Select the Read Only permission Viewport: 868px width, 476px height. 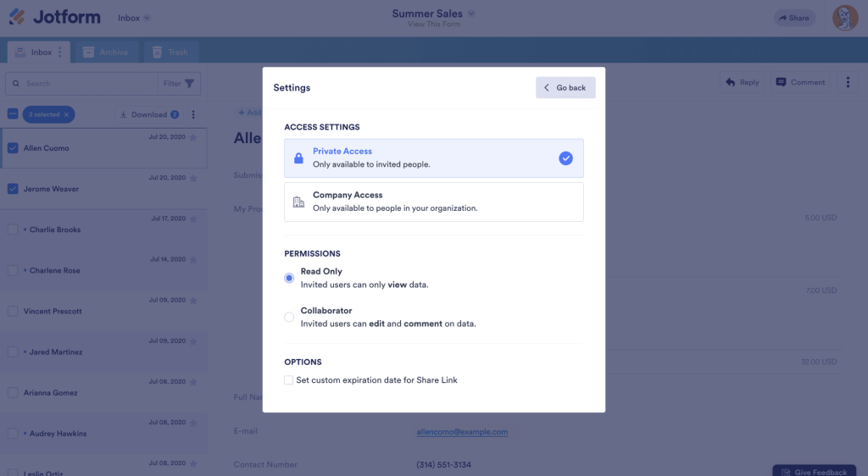click(289, 278)
